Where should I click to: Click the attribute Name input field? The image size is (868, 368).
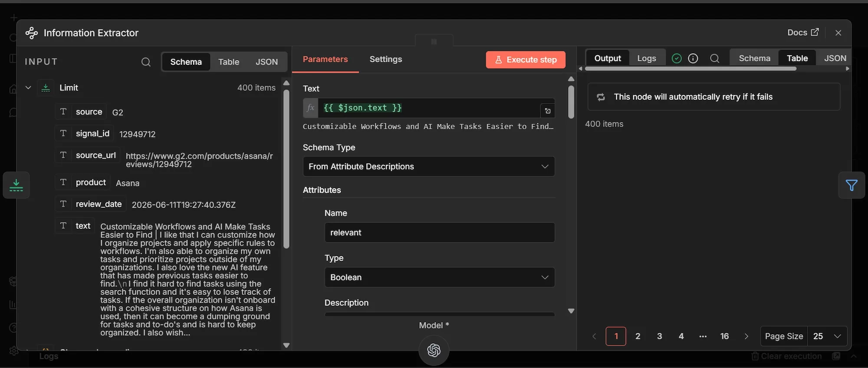tap(440, 232)
